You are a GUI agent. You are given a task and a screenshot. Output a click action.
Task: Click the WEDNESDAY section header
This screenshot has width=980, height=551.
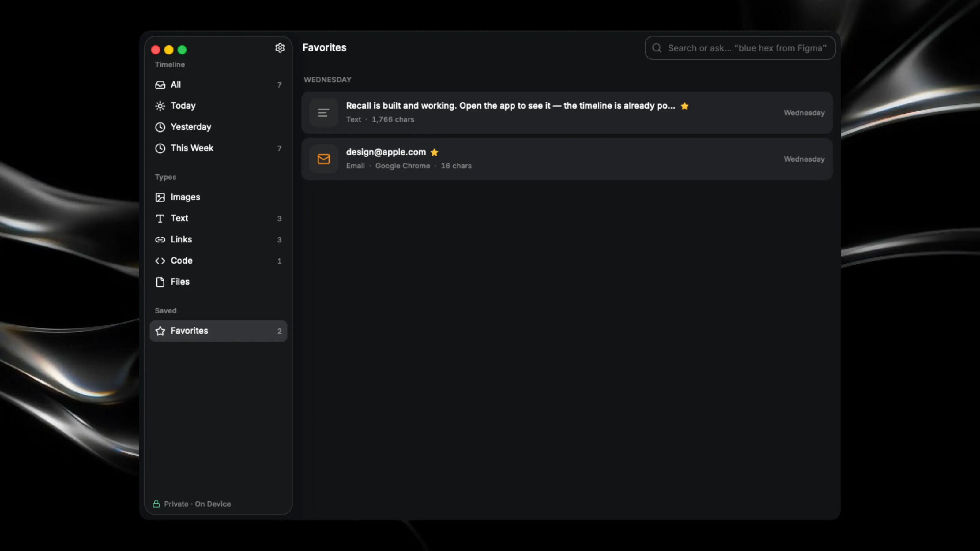pyautogui.click(x=327, y=80)
